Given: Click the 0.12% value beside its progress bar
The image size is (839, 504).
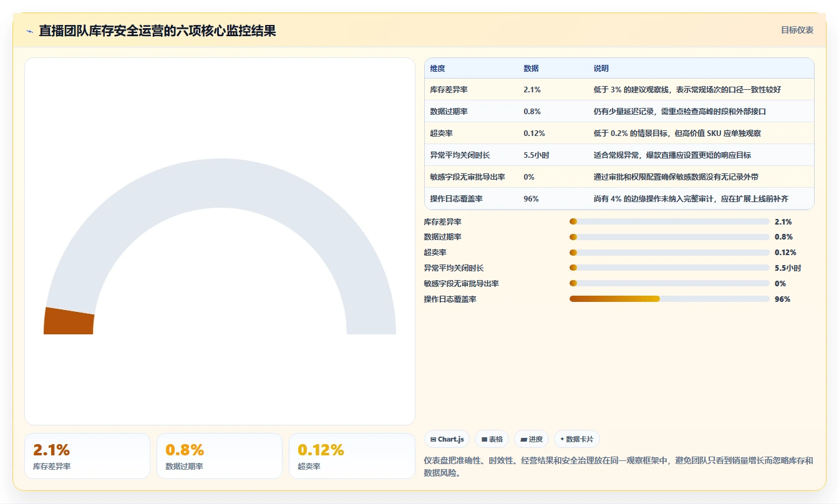Looking at the screenshot, I should [786, 253].
